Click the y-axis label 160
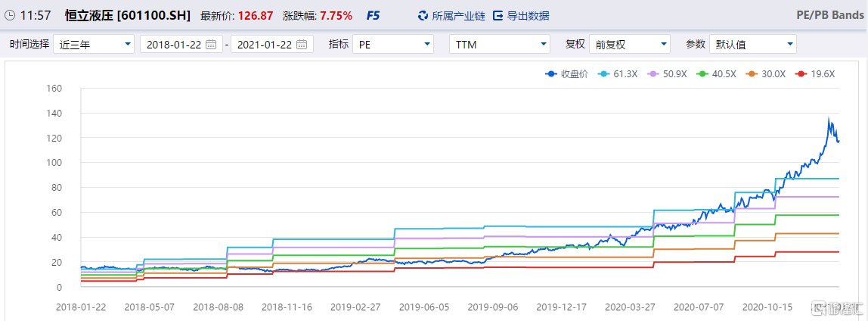 click(x=54, y=88)
